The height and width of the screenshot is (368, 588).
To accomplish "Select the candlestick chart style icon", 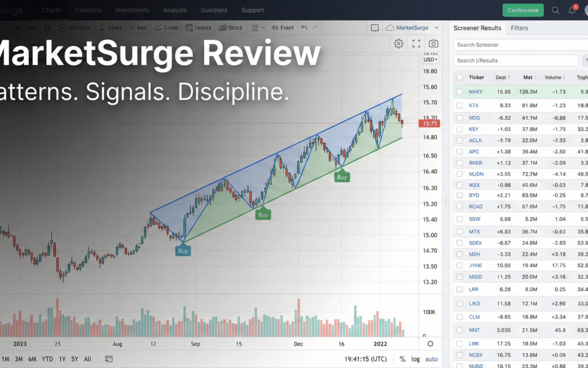I will point(47,28).
